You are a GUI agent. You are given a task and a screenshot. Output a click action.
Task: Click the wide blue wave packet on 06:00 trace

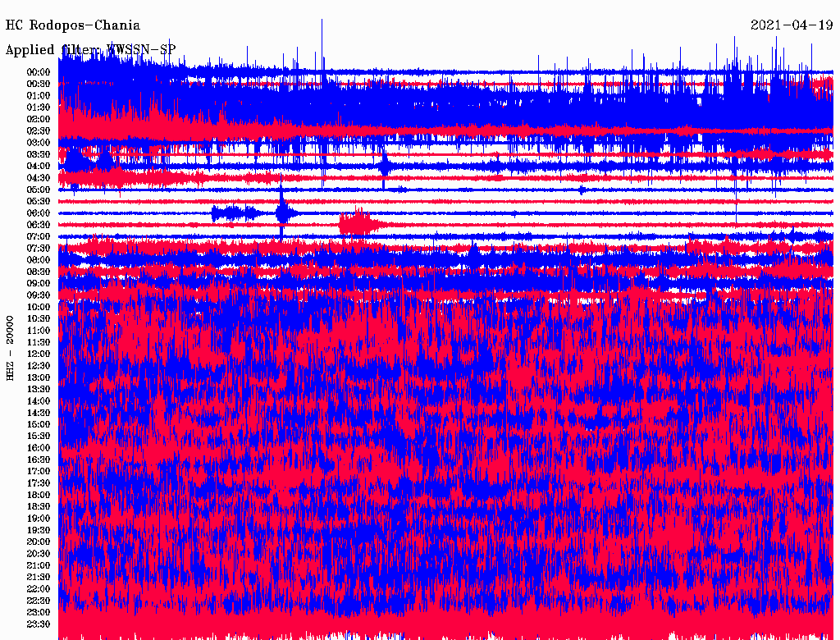(x=232, y=213)
